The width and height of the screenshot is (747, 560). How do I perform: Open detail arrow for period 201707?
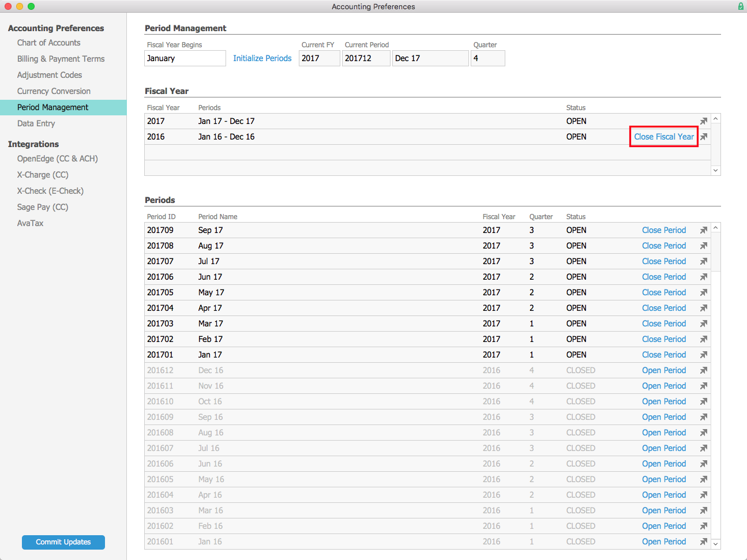[x=704, y=261]
